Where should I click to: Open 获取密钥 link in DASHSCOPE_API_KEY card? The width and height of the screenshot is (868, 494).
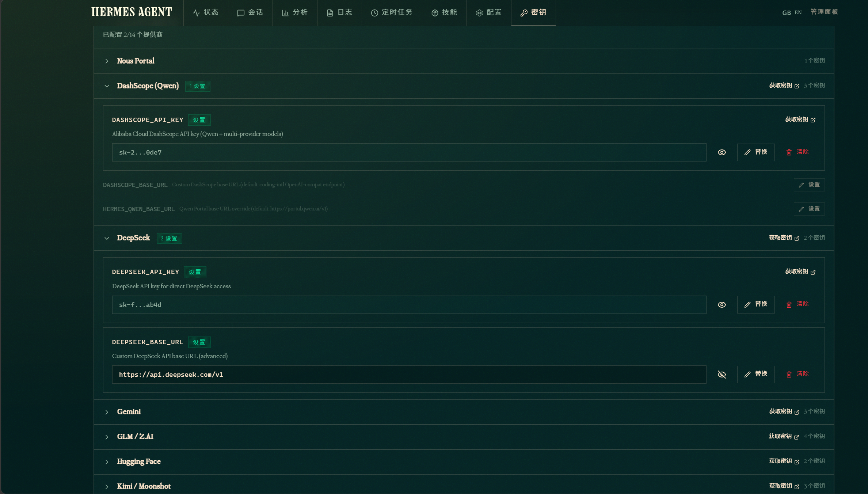[x=800, y=119]
